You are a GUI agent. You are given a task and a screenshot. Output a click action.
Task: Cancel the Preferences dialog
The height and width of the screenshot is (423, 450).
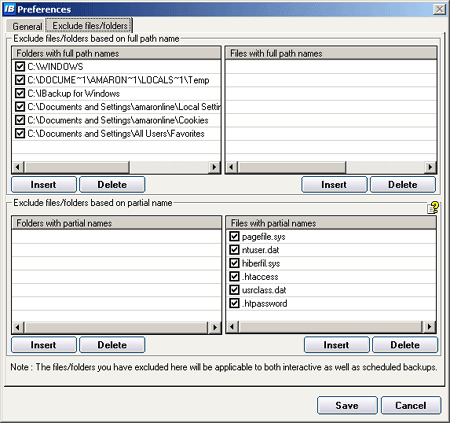(x=411, y=405)
